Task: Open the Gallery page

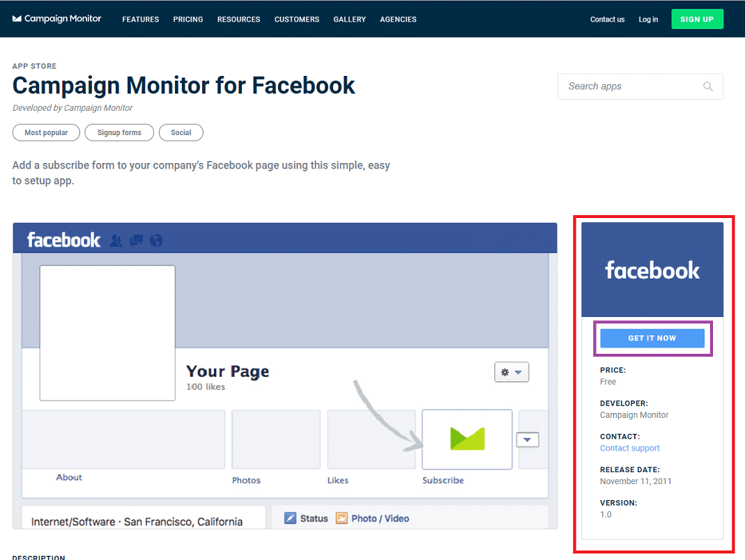Action: (350, 20)
